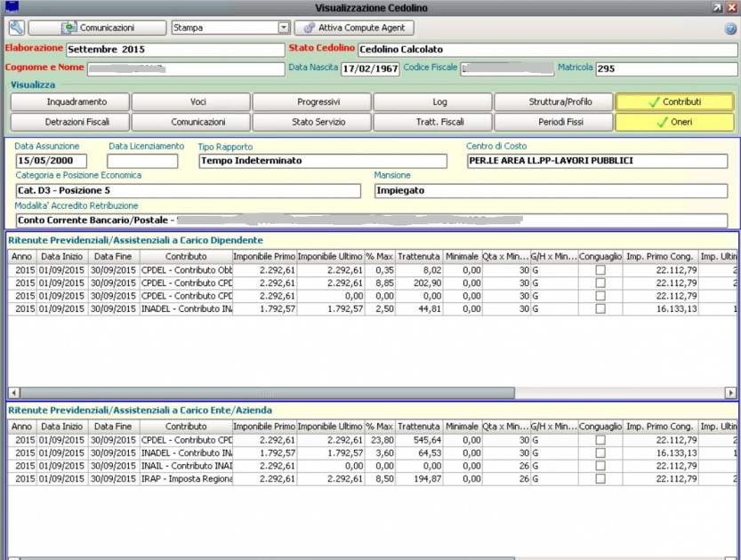Screen dimensions: 741x560
Task: Sort by Trattenuta column in Dipendente table
Action: coord(419,256)
